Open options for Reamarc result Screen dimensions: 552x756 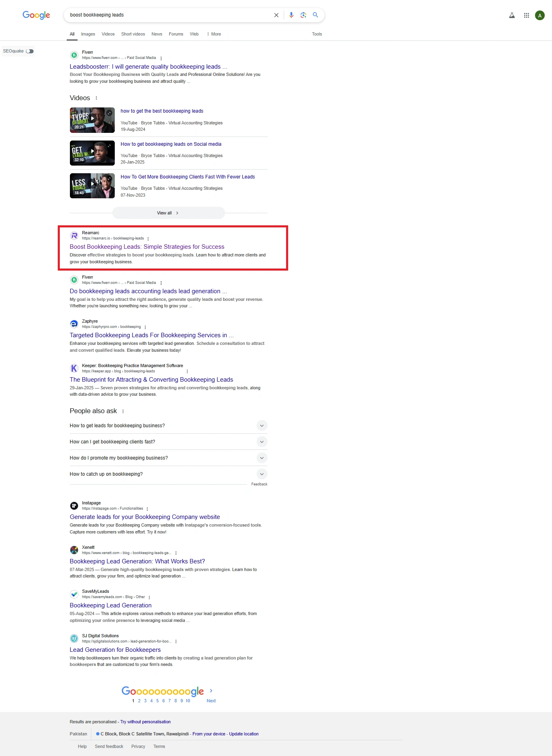pos(148,239)
